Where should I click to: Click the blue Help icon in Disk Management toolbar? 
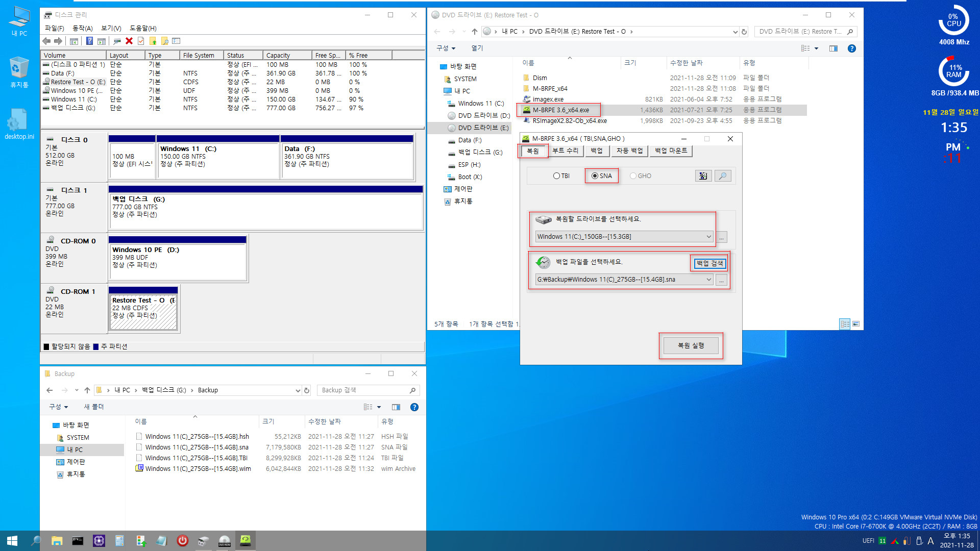pyautogui.click(x=90, y=41)
